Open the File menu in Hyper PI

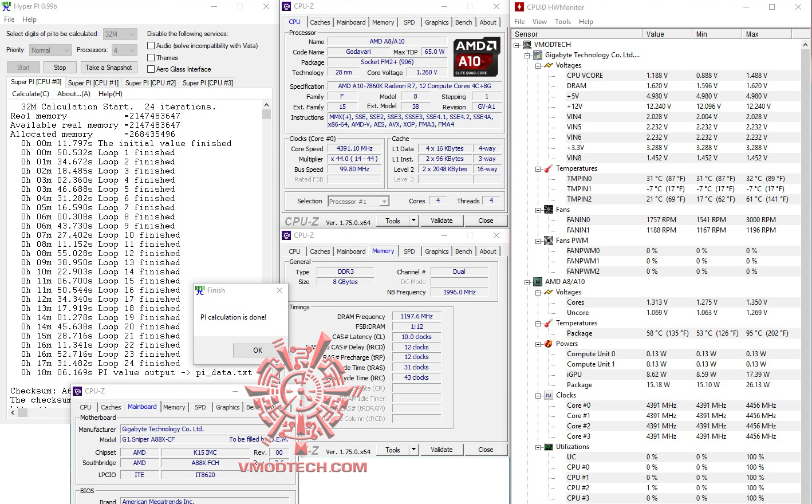pyautogui.click(x=9, y=19)
